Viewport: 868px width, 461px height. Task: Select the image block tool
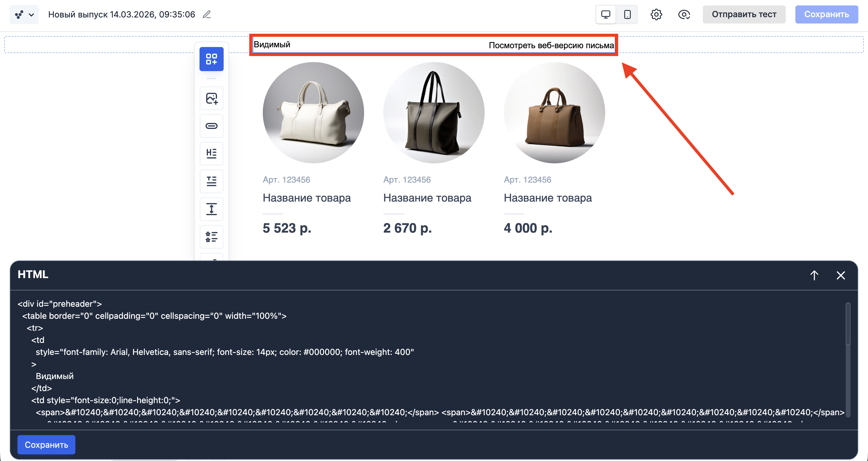211,98
